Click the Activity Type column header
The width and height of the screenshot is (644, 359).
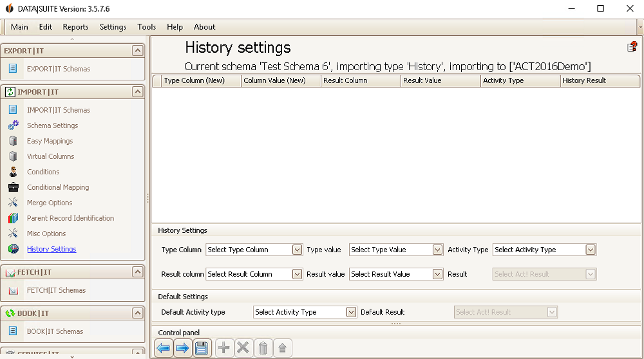520,81
